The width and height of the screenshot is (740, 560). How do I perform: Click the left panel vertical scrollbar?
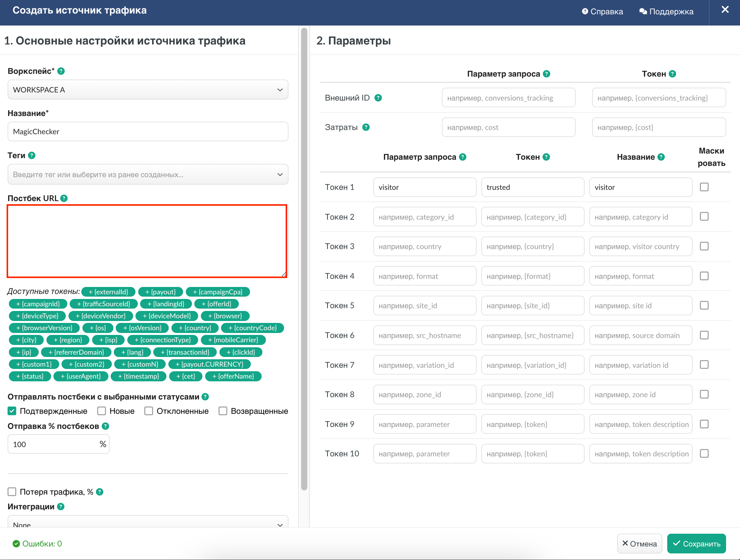pos(304,259)
